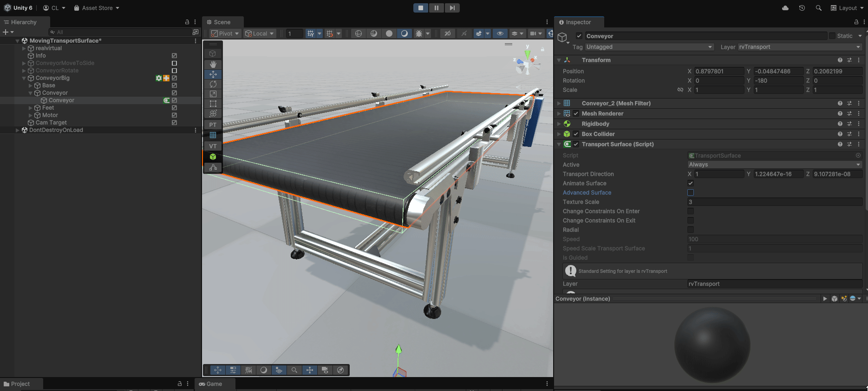Open the undo history icon
The image size is (868, 391).
802,8
